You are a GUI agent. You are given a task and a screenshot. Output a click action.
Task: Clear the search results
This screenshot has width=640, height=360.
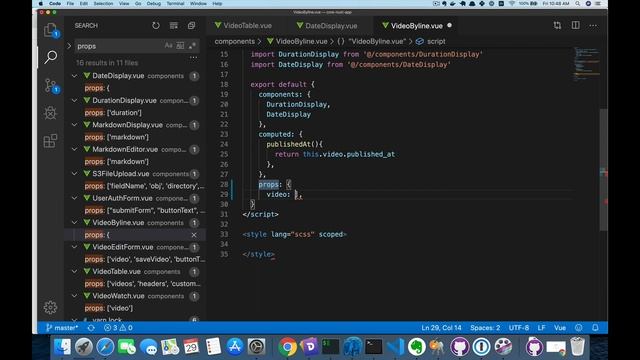click(174, 26)
